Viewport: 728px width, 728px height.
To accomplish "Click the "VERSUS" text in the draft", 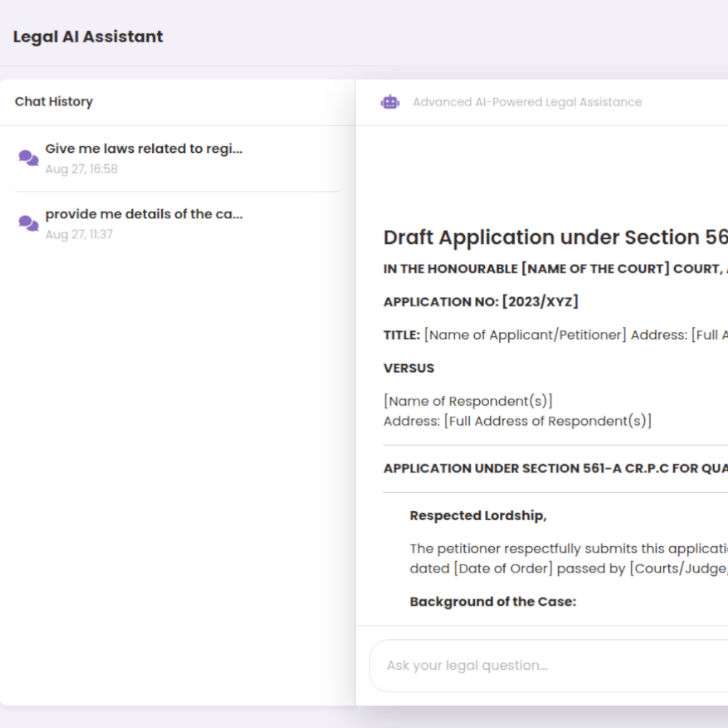I will click(409, 368).
